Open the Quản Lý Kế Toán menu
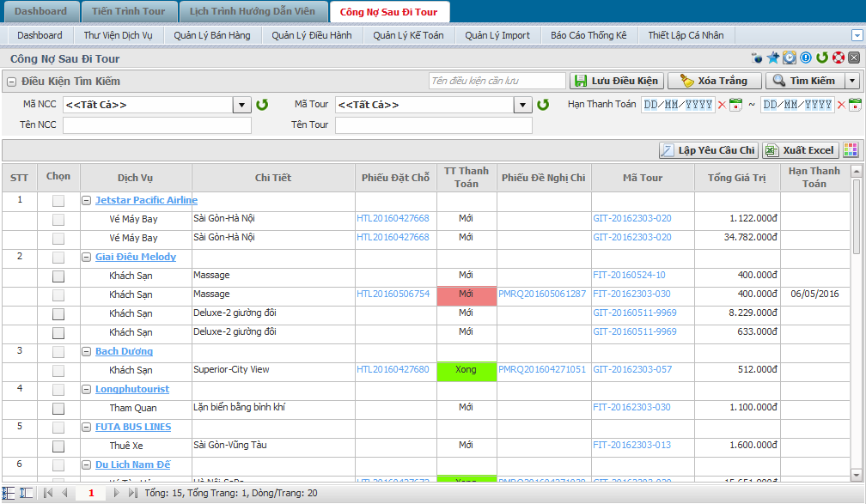The height and width of the screenshot is (504, 866). coord(408,35)
